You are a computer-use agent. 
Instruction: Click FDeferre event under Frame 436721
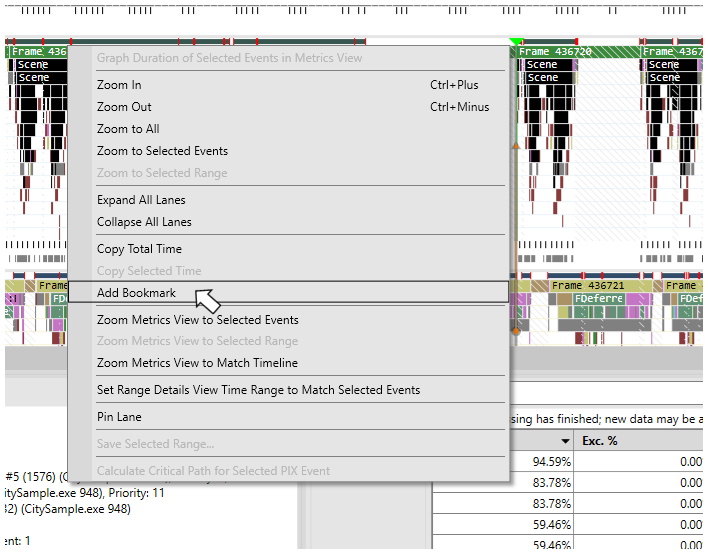pos(598,299)
